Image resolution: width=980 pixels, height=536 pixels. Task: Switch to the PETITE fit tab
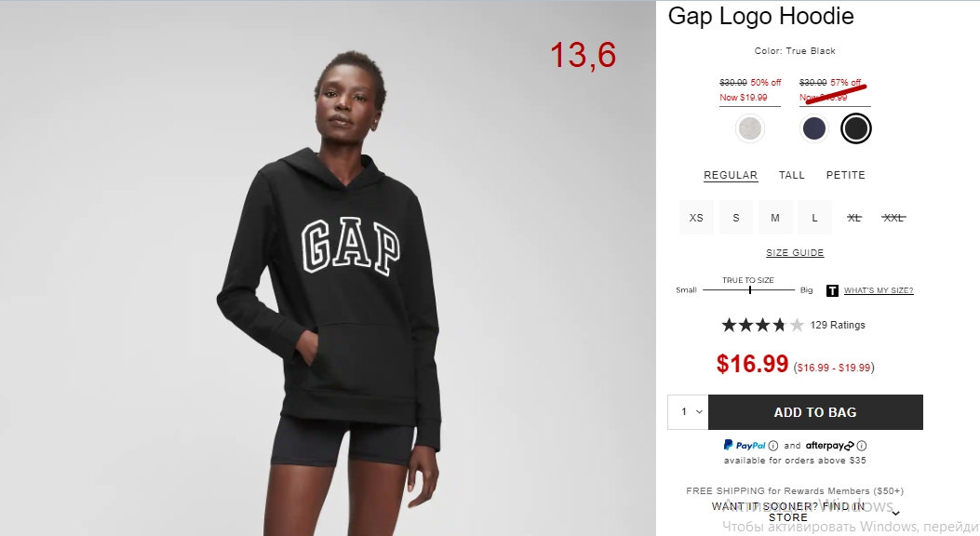point(846,175)
